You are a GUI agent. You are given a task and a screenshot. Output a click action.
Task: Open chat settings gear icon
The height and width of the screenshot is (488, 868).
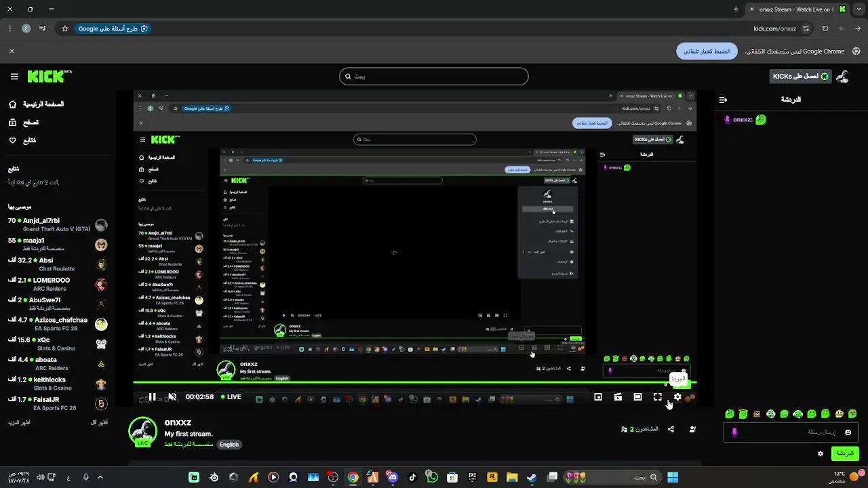[821, 453]
